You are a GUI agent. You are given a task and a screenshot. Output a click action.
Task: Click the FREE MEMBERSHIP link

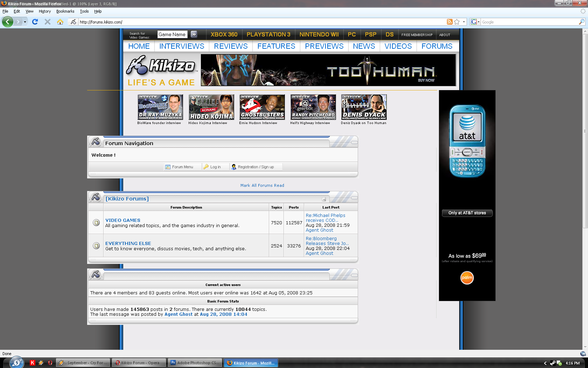pos(417,35)
